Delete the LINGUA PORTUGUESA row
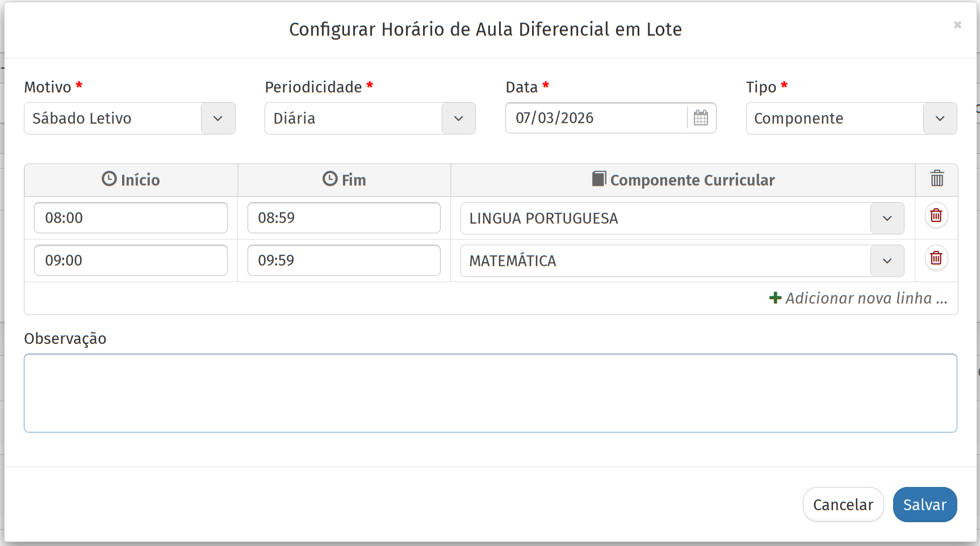 [x=936, y=216]
